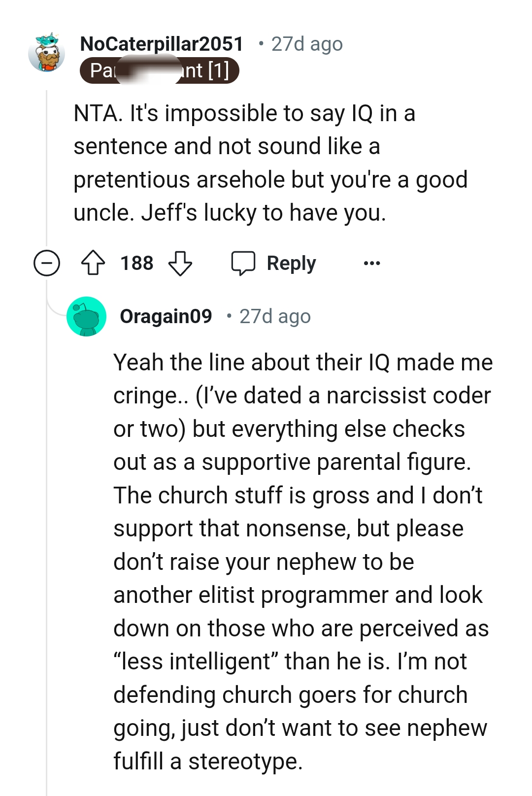The image size is (532, 796).
Task: Open the Parent Comment flair badge
Action: [160, 71]
